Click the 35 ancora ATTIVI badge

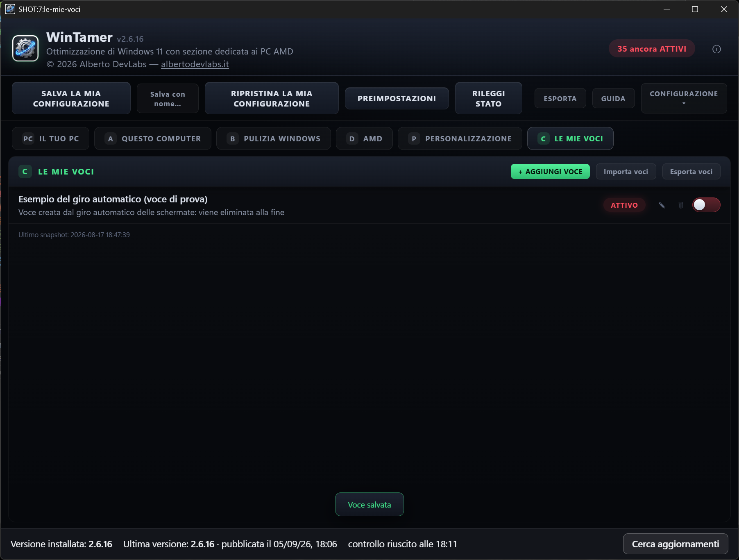pos(652,49)
